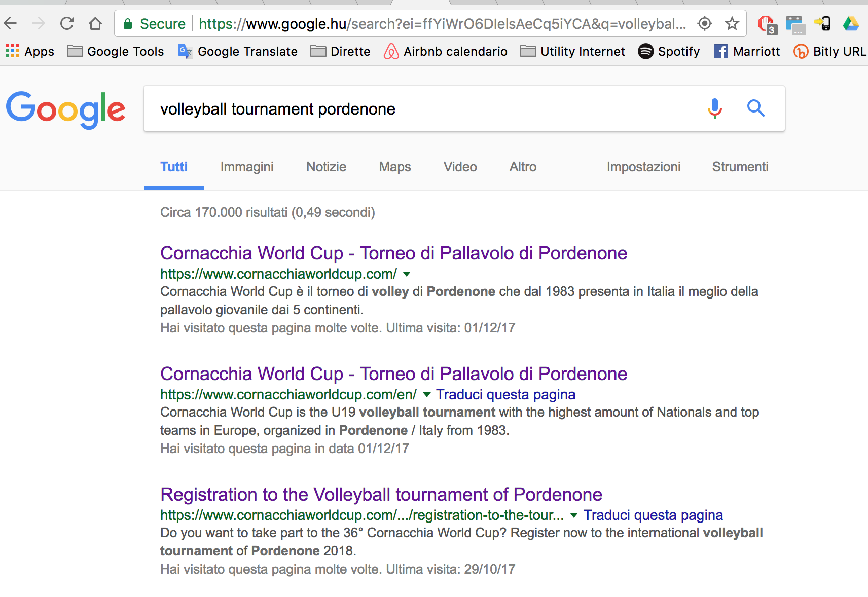Open the Spotify bookmark
This screenshot has width=868, height=597.
pyautogui.click(x=669, y=51)
